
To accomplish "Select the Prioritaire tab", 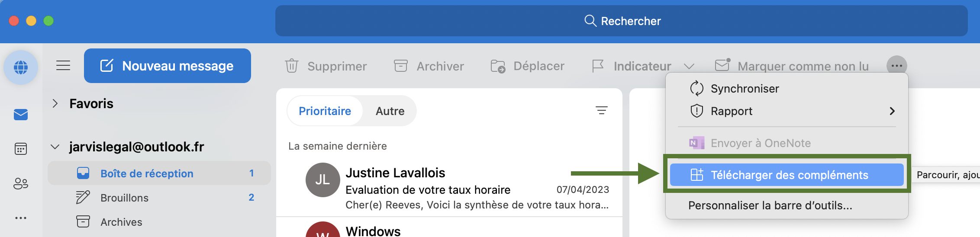I will tap(325, 111).
